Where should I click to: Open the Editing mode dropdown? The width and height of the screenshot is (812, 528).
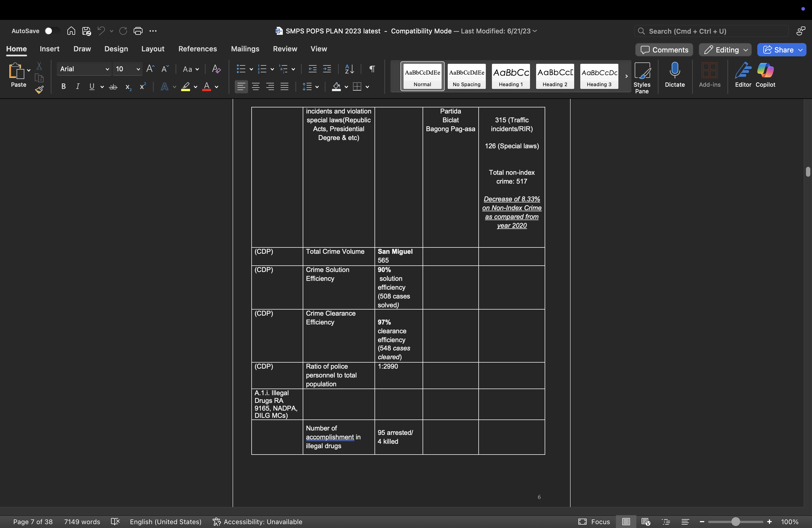[725, 50]
